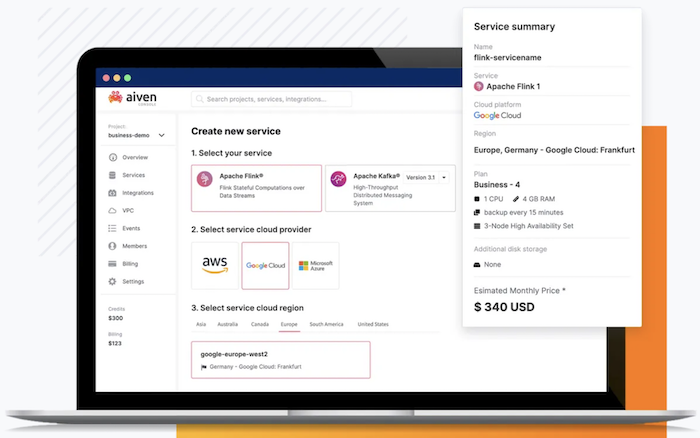Click the Events list icon
700x438 pixels.
coord(112,228)
